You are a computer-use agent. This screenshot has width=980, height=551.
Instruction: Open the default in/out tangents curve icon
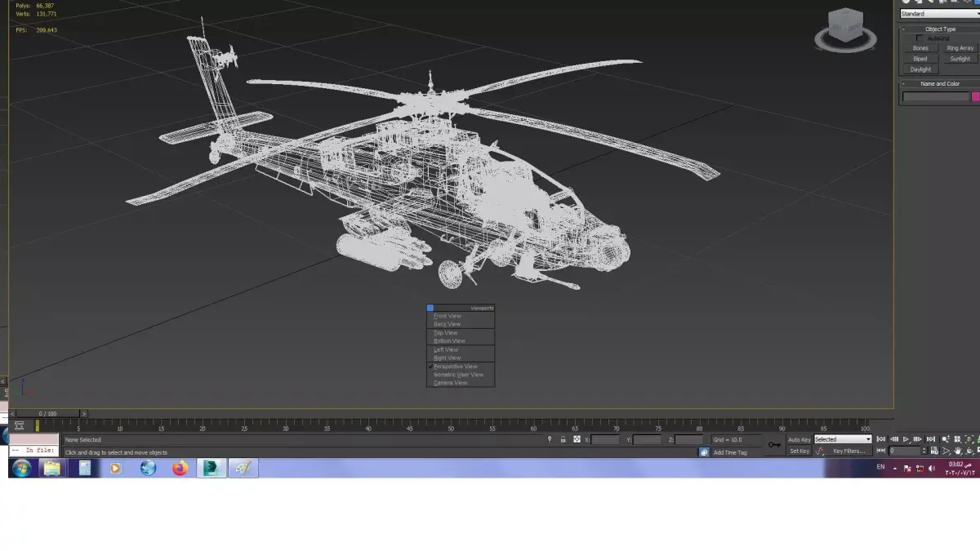(x=819, y=451)
